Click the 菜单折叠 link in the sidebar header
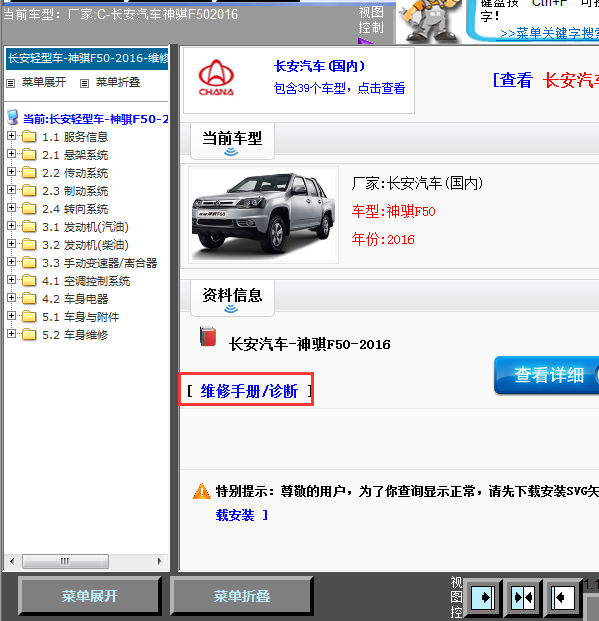Screen dimensions: 599x621 tap(118, 82)
